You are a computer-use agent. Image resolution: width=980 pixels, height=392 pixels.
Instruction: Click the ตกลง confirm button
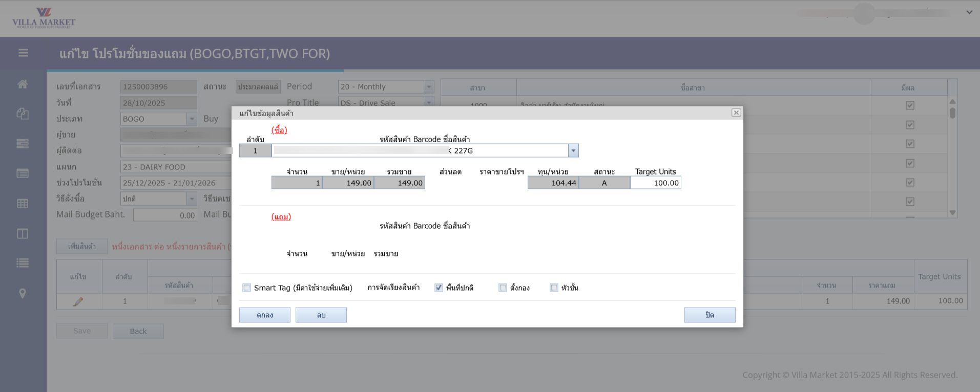(x=265, y=315)
